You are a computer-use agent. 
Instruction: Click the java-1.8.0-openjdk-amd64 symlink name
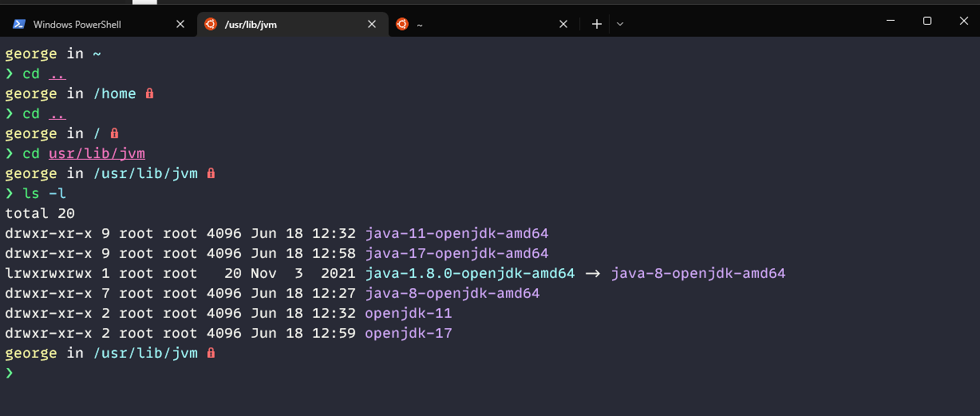(469, 273)
